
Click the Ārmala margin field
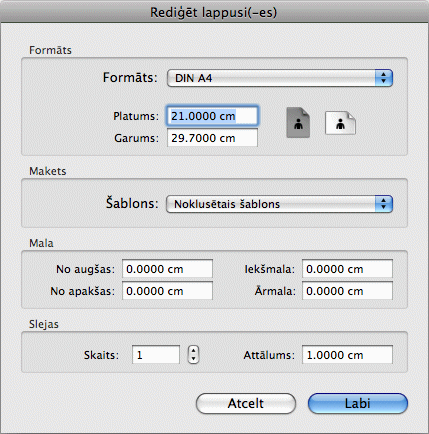347,291
